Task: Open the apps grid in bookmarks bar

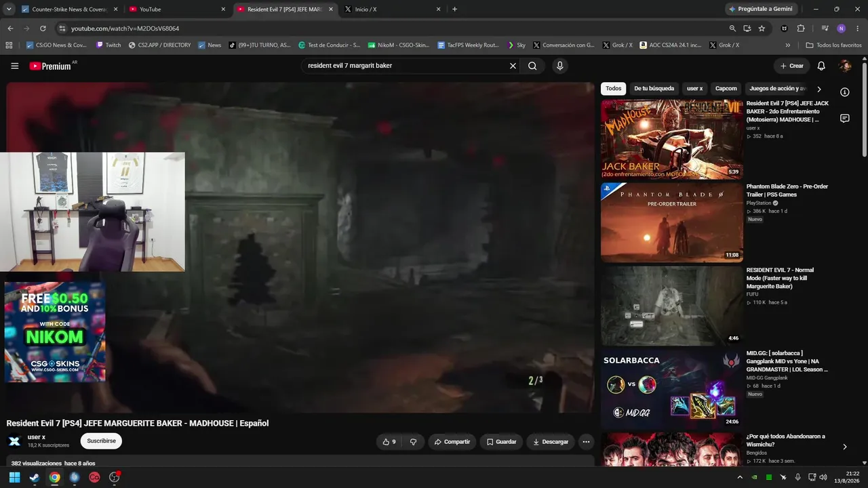Action: point(9,45)
